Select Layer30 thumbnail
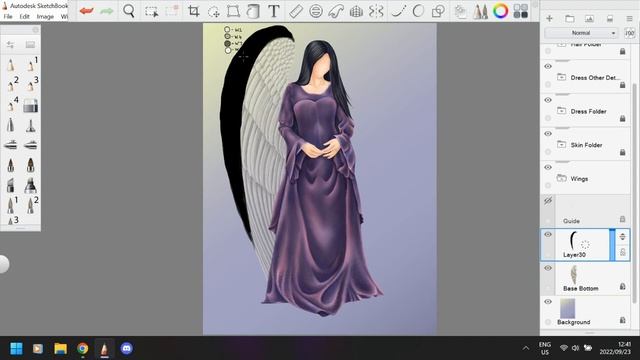 [574, 240]
